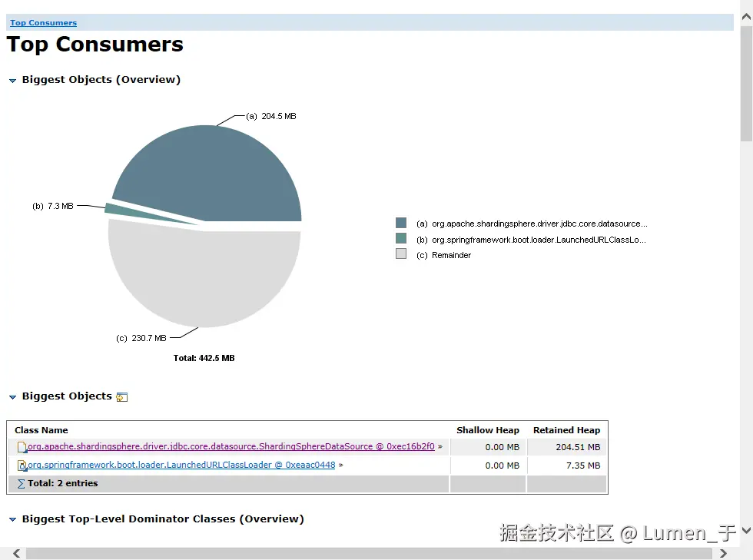Click the vertical scrollbar down arrow
Image resolution: width=753 pixels, height=560 pixels.
pyautogui.click(x=746, y=530)
